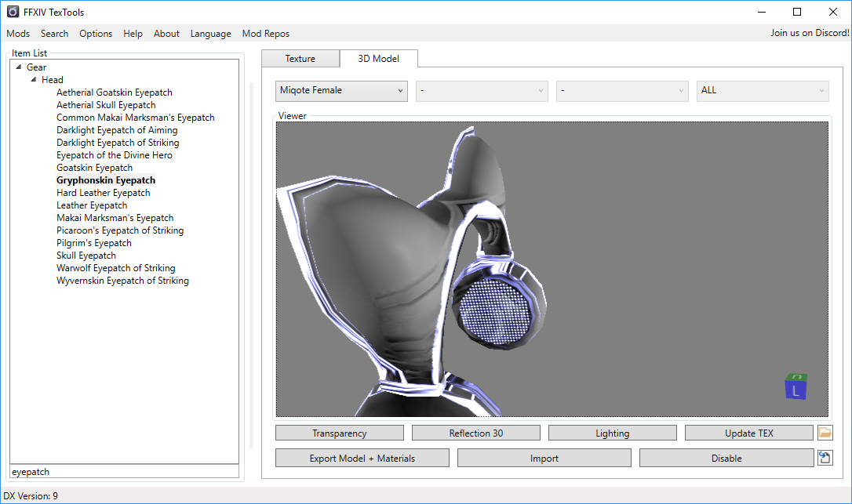
Task: Switch to the Texture tab
Action: click(300, 59)
